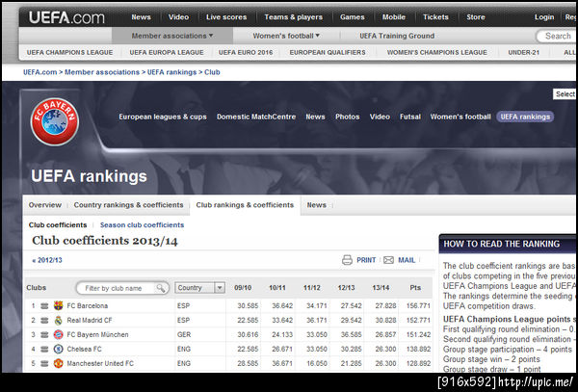Click the Filter by club name field

click(122, 288)
